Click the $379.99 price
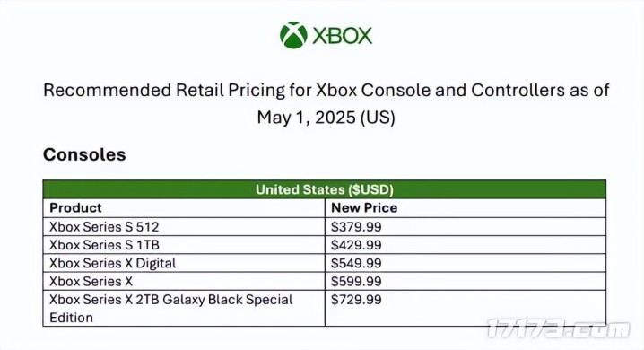 click(x=356, y=227)
